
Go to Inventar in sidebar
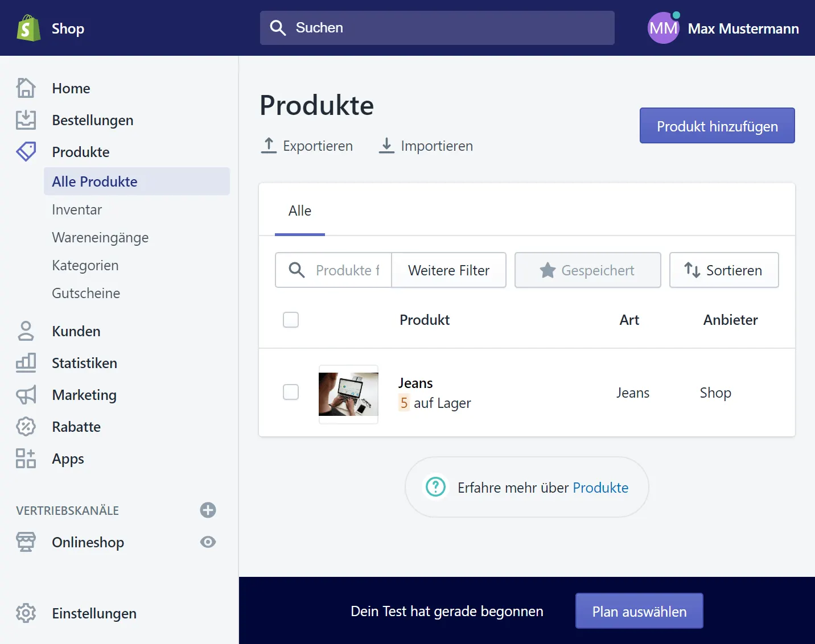(77, 209)
